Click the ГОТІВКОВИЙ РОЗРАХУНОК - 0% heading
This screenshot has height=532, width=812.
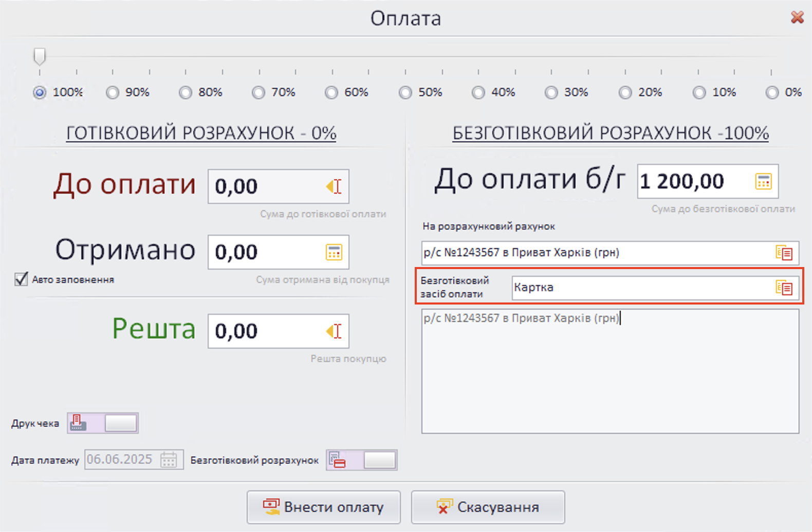(201, 133)
